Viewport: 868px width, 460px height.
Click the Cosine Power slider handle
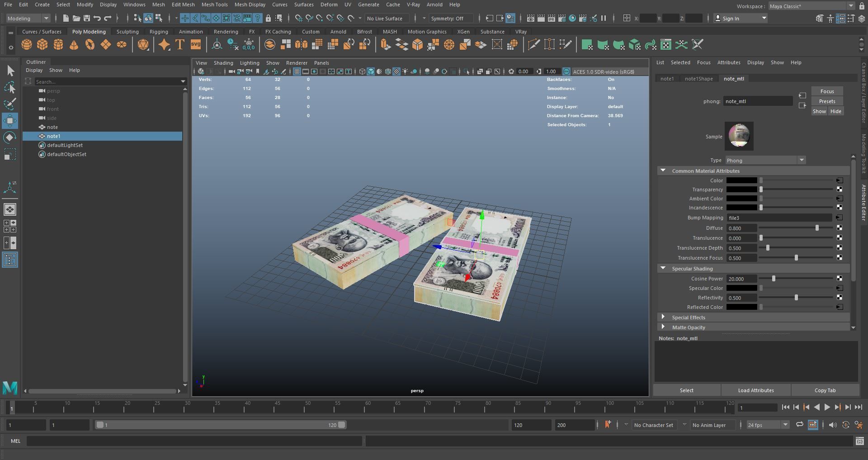click(774, 279)
